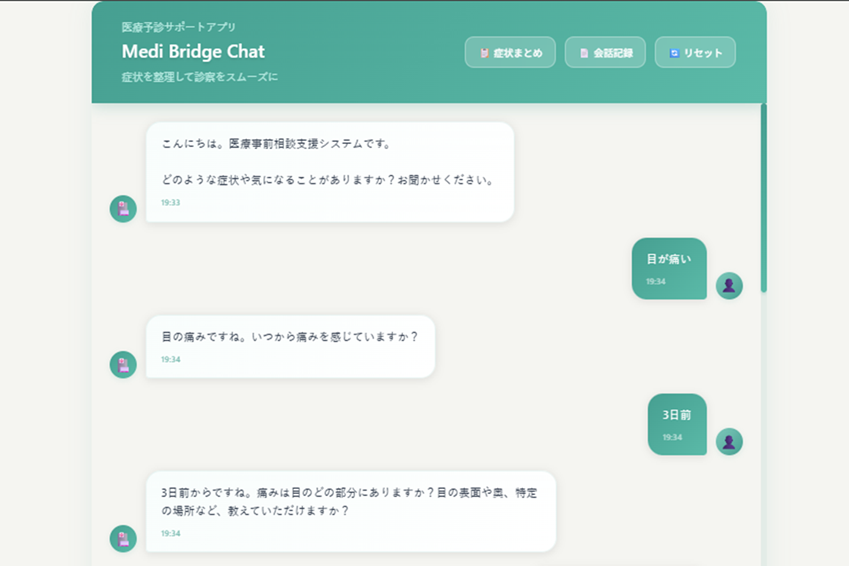849x566 pixels.
Task: Select the 目の痛みですね bot message bubble
Action: [x=290, y=346]
